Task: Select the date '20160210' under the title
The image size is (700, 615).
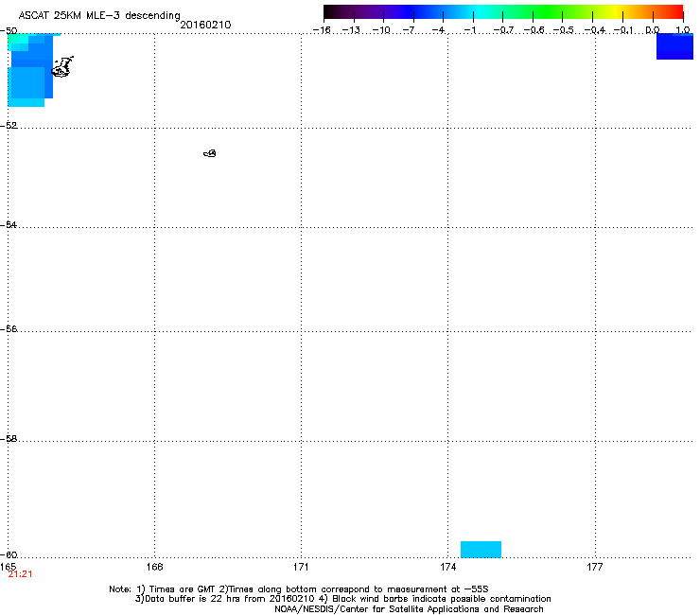Action: [205, 25]
